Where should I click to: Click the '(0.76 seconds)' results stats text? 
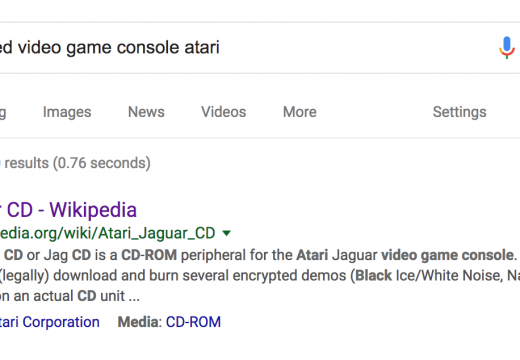[x=102, y=163]
